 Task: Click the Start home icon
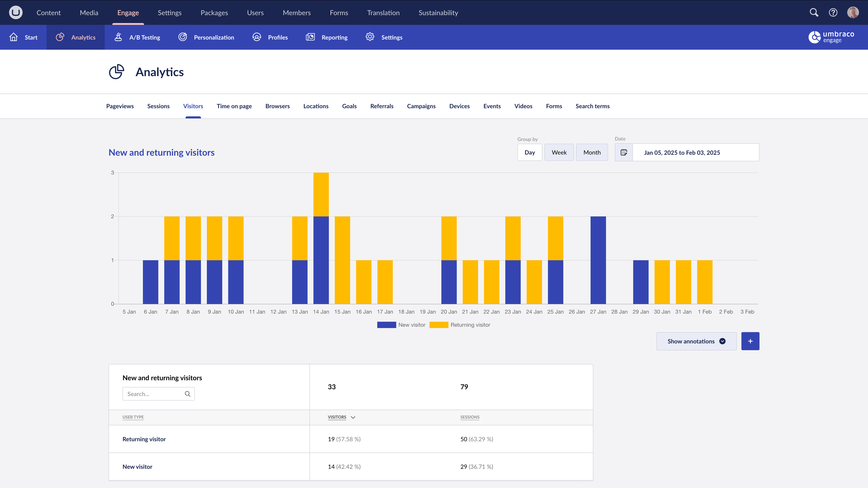click(x=14, y=37)
